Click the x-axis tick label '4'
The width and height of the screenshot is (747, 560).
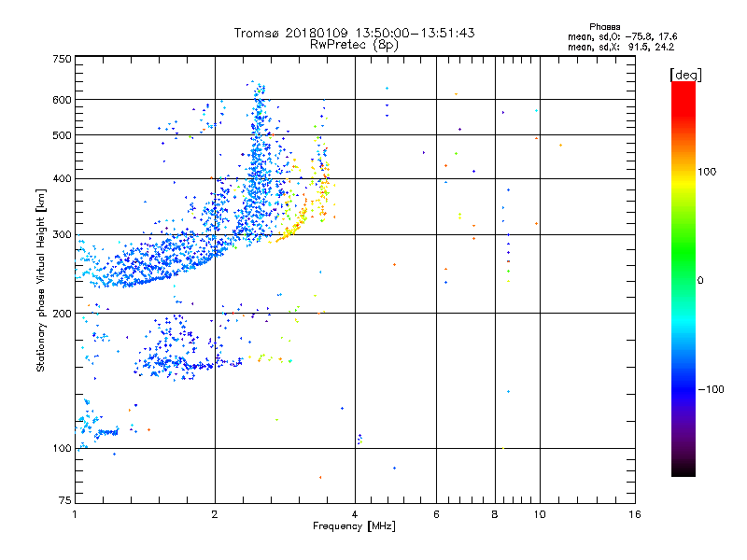pos(355,514)
